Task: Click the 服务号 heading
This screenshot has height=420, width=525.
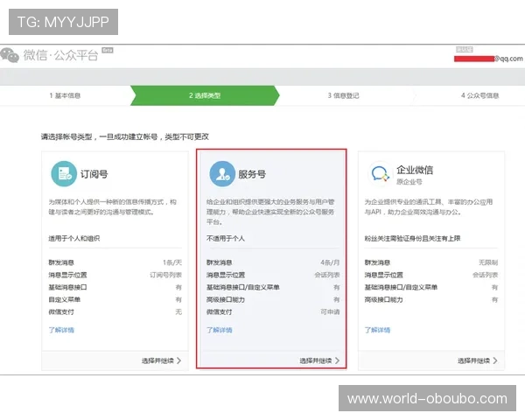Action: click(252, 174)
